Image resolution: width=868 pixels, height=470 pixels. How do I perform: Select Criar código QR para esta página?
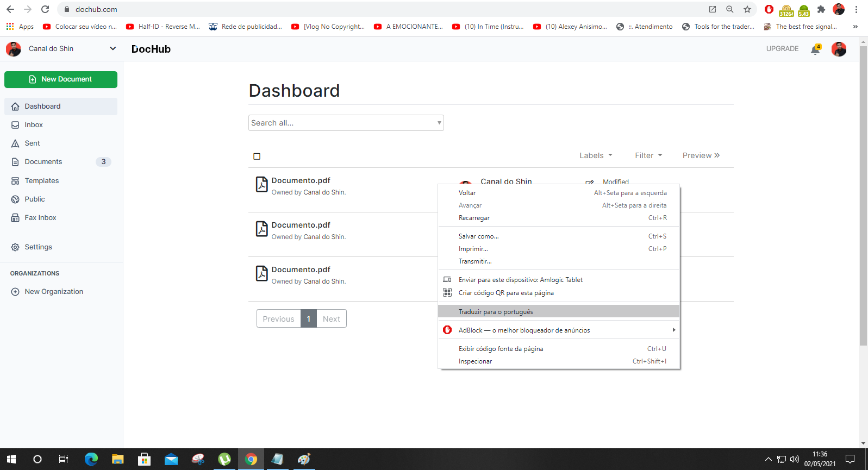[x=559, y=293]
